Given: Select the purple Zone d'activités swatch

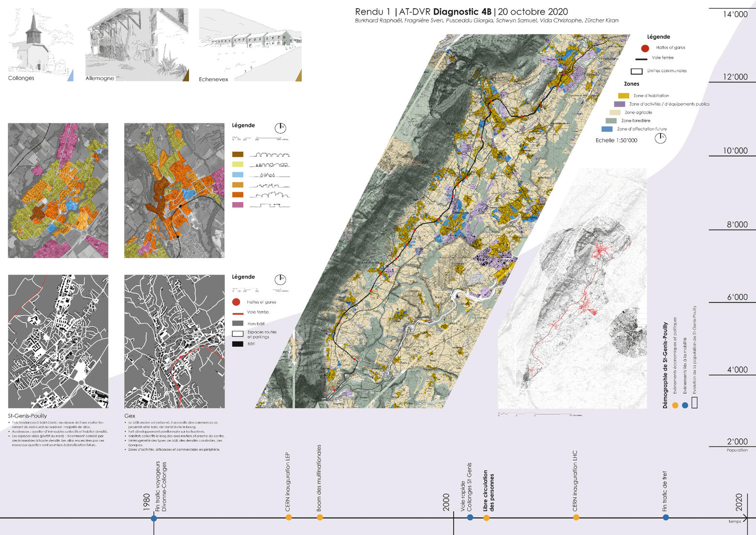Looking at the screenshot, I should click(x=619, y=104).
